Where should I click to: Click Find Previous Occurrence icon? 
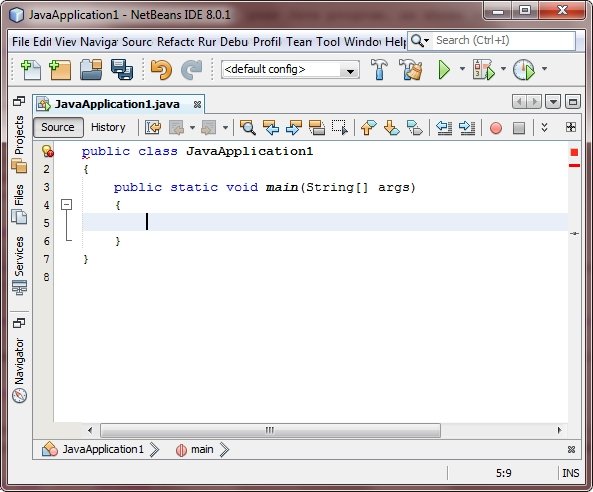point(271,127)
